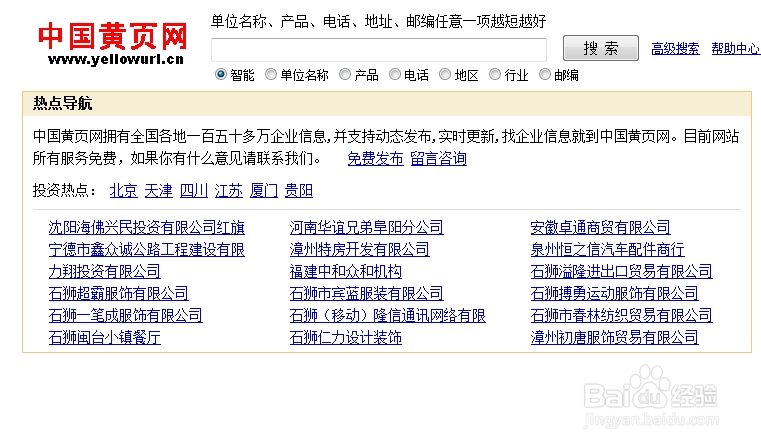761x446 pixels.
Task: Click the 投资热点 label
Action: point(64,191)
